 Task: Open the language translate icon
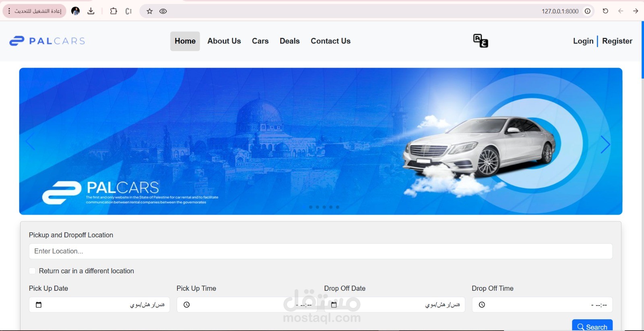coord(481,41)
